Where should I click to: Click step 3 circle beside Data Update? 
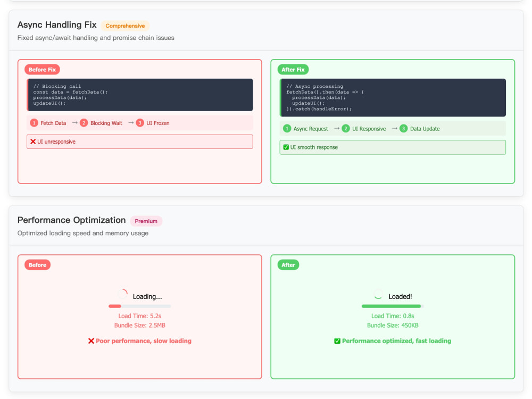click(x=403, y=129)
